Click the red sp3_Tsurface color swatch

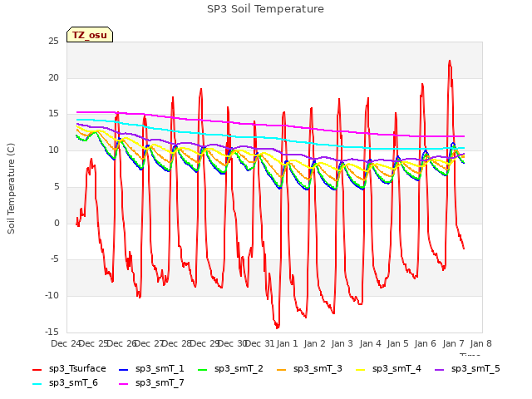(37, 369)
